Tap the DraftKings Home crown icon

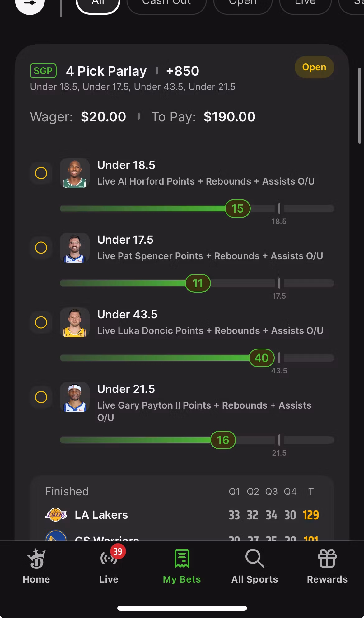click(36, 558)
